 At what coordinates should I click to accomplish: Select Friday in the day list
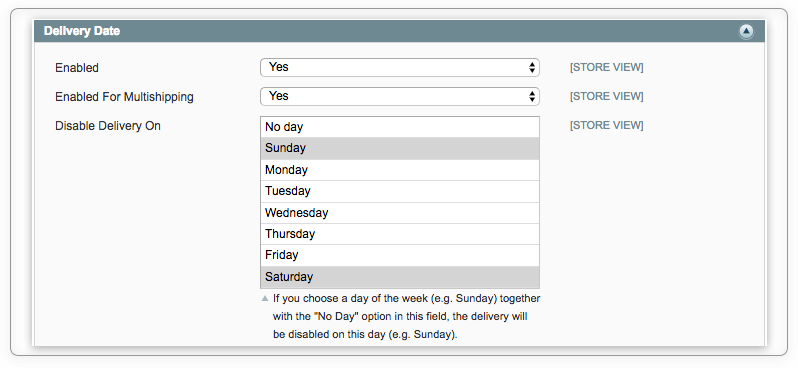400,255
